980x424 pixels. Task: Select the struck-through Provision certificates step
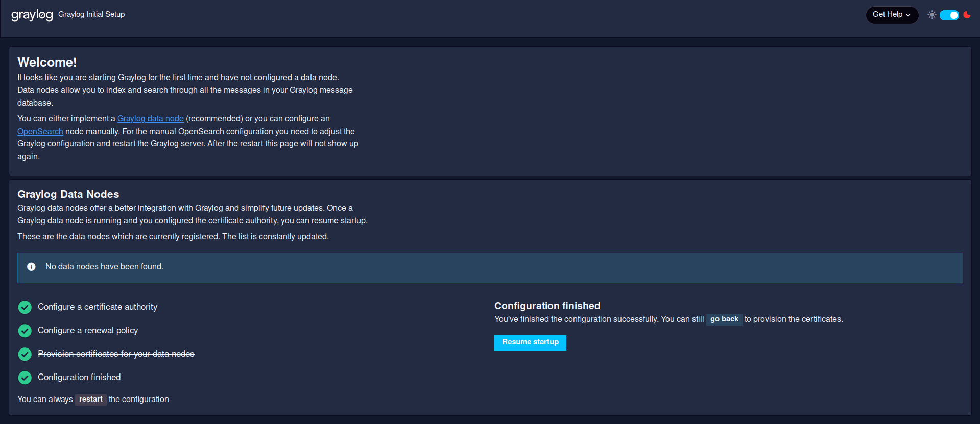coord(116,354)
